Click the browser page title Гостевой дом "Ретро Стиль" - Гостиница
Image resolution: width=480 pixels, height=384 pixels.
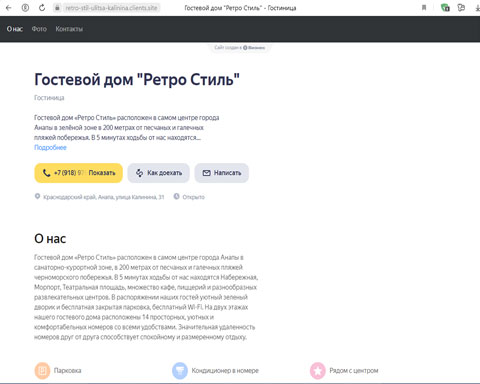pos(240,8)
